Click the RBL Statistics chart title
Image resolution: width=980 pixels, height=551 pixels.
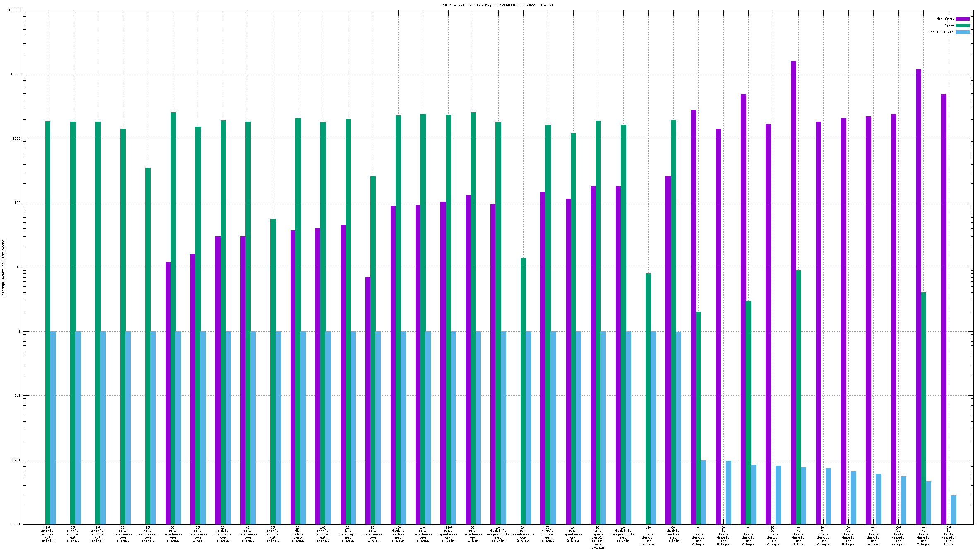[497, 5]
